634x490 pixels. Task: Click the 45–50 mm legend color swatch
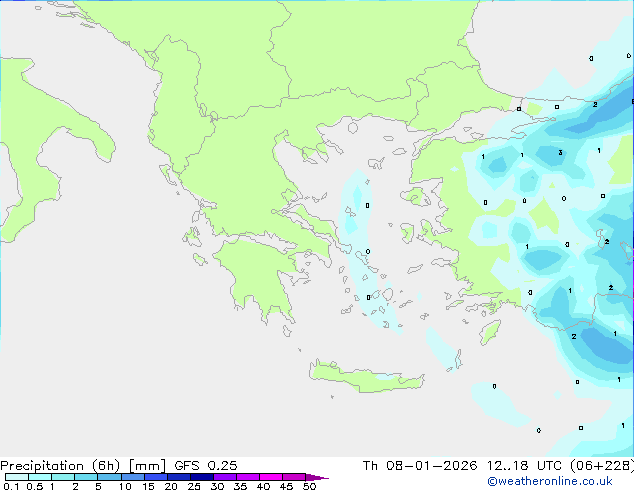[294, 477]
